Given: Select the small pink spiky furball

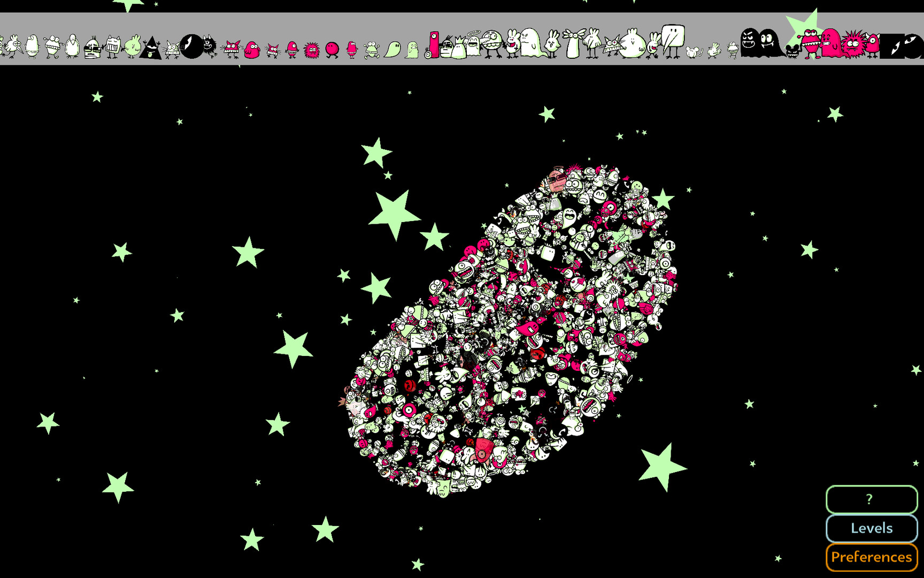Looking at the screenshot, I should [x=312, y=50].
